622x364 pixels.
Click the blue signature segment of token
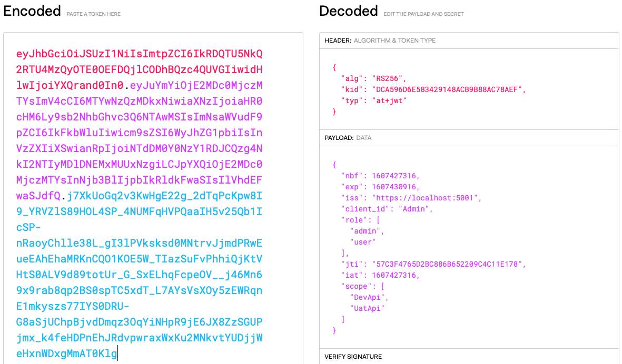click(139, 275)
